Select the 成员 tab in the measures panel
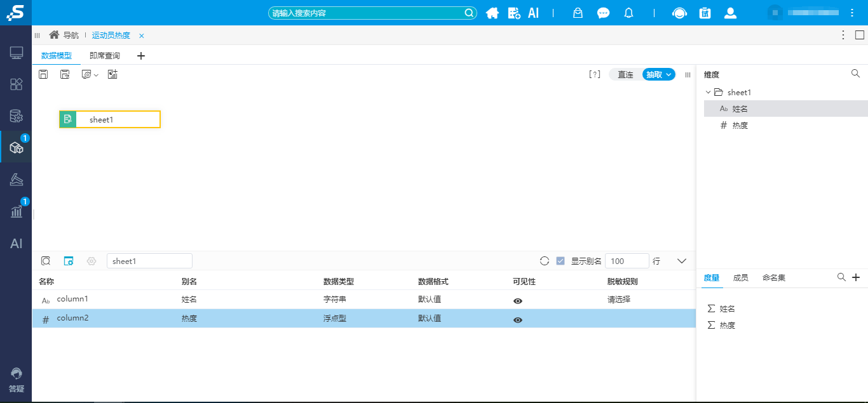868x403 pixels. point(741,277)
